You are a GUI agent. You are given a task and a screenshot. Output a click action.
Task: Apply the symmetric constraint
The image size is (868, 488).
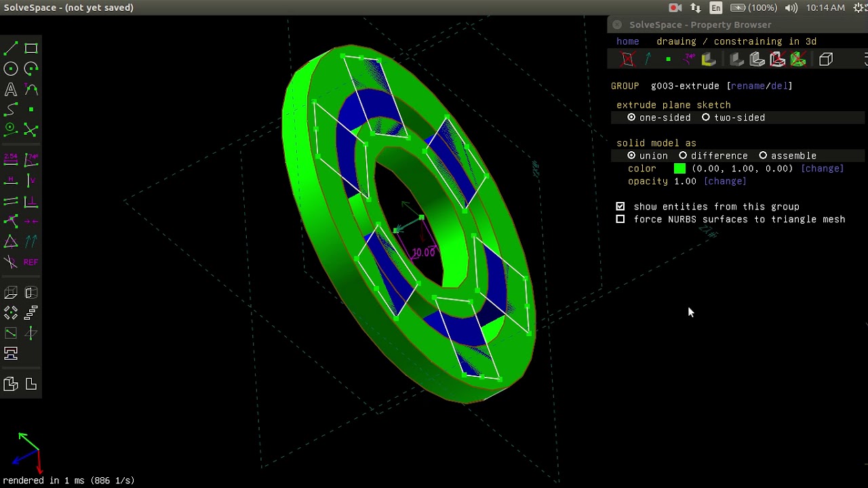(x=31, y=221)
